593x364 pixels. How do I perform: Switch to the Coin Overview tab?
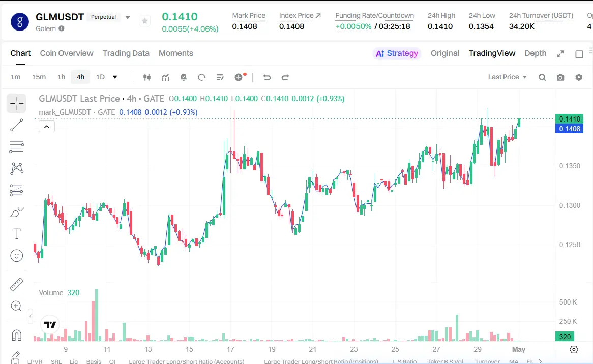pyautogui.click(x=67, y=53)
